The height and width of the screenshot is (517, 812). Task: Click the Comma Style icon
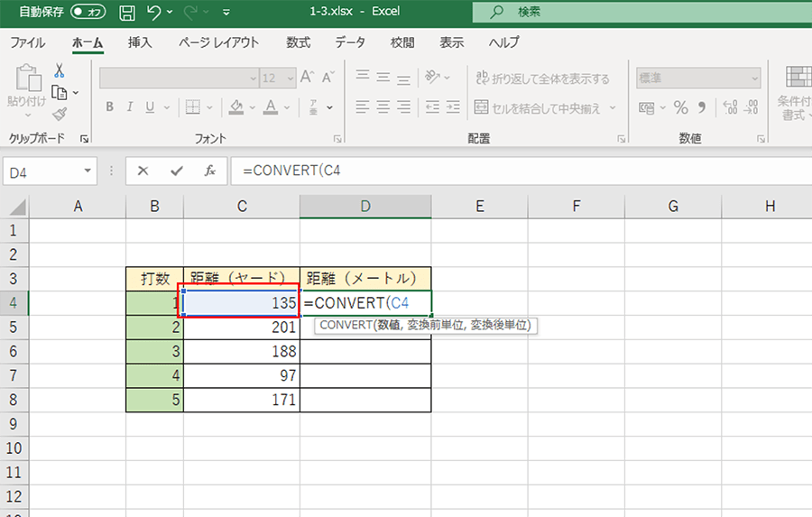point(702,107)
